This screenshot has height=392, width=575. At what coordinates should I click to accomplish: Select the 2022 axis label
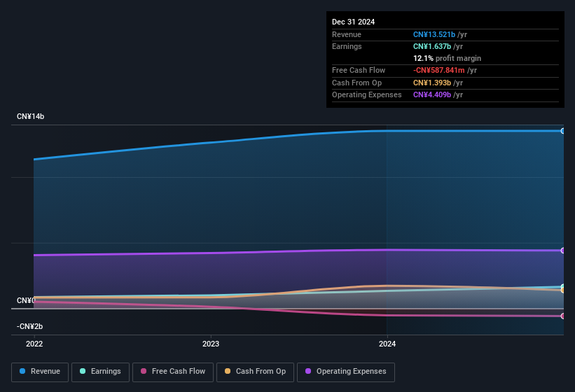point(34,344)
